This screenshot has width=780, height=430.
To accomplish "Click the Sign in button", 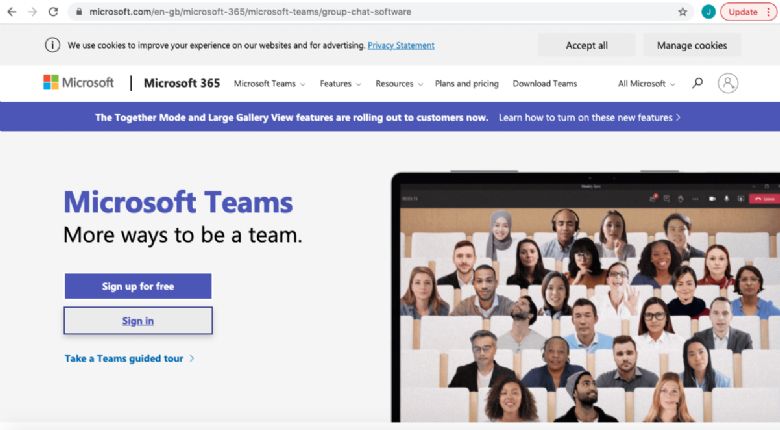I will tap(138, 321).
